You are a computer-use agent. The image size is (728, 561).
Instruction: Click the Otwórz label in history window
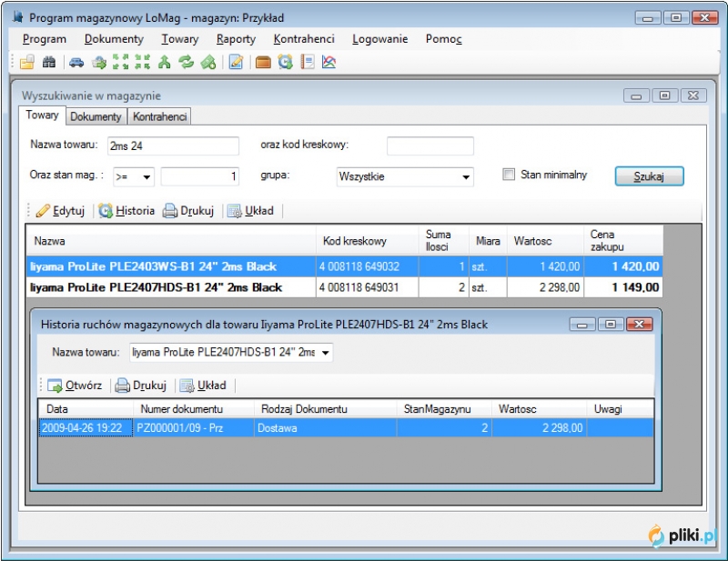pyautogui.click(x=84, y=386)
